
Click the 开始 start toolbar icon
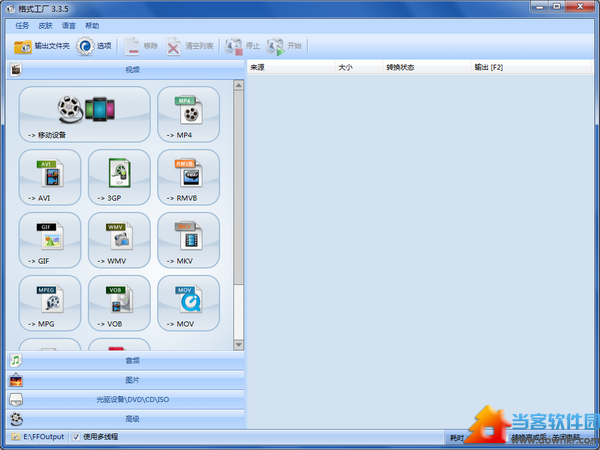coord(275,46)
